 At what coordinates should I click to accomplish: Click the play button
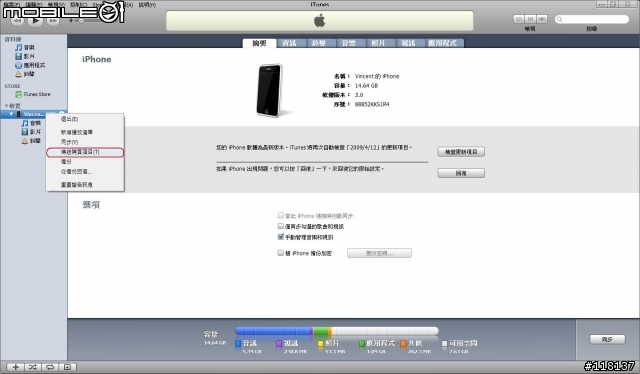tap(36, 20)
